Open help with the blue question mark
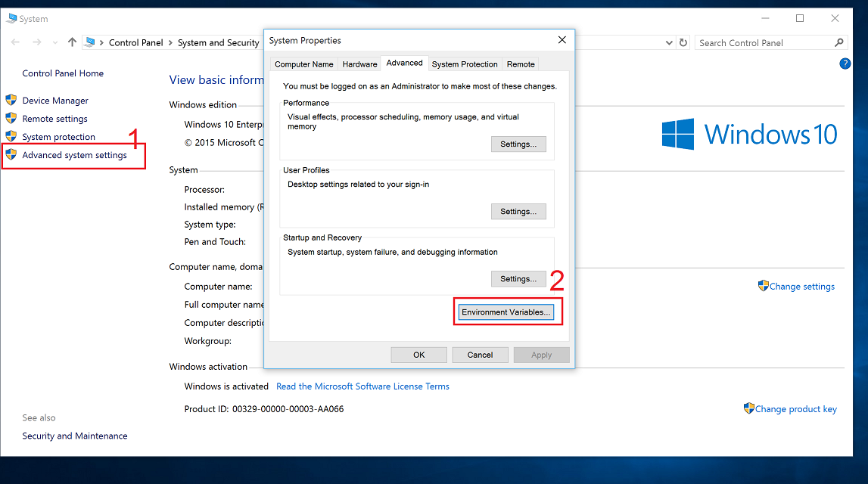Screen dimensions: 868x484 [x=845, y=64]
